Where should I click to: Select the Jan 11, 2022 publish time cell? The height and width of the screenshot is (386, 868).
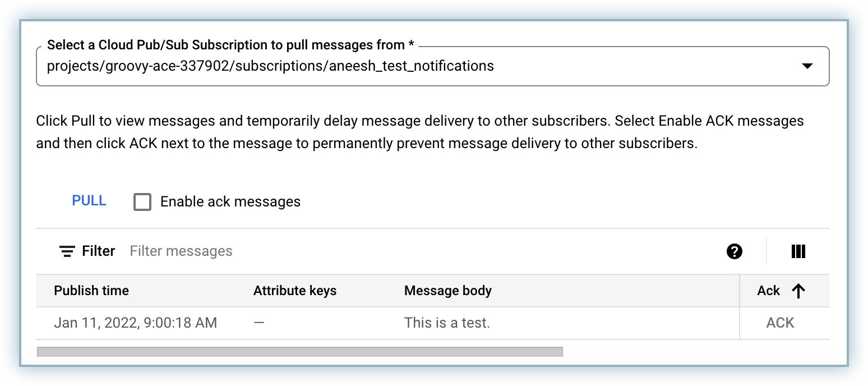coord(135,323)
